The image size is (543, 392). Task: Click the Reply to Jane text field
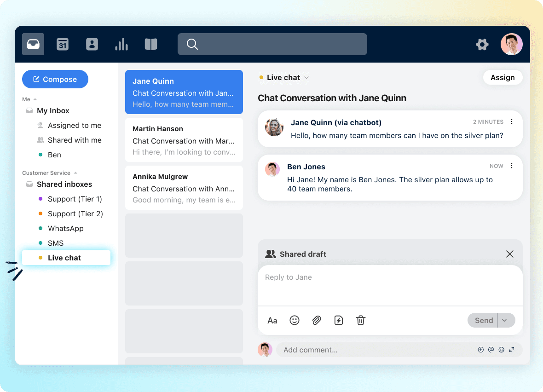point(390,285)
